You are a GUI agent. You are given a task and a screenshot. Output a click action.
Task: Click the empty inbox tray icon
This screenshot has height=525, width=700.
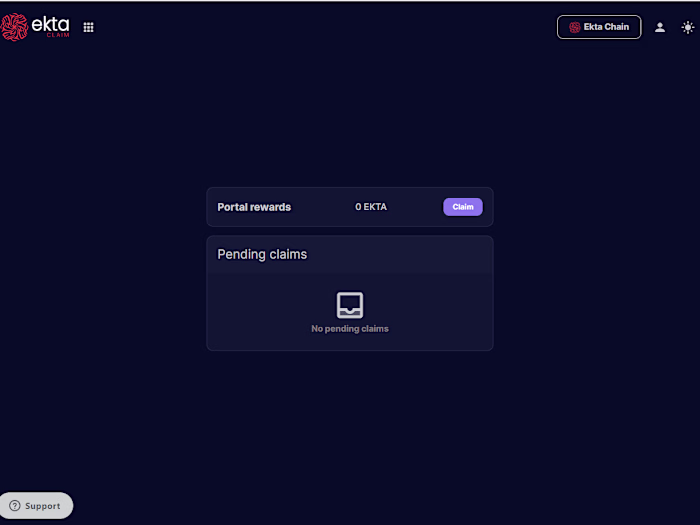tap(350, 305)
